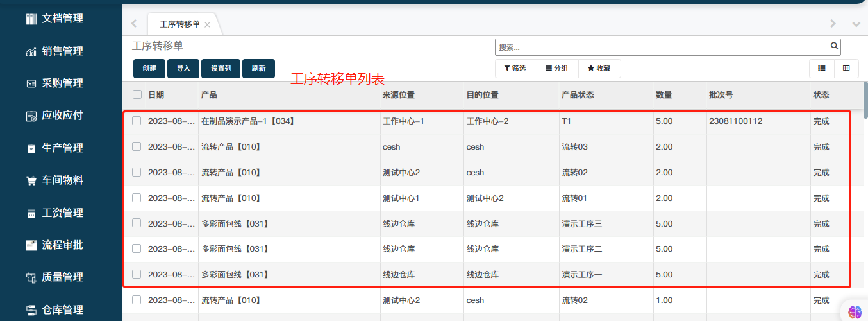Open 文档管理 sidebar icon

coord(31,19)
